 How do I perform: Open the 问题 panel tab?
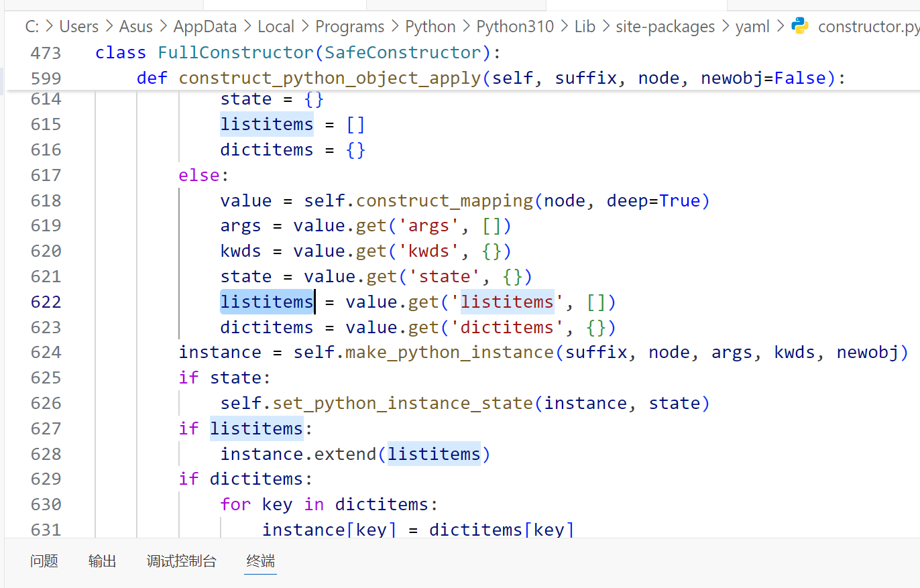click(x=44, y=561)
